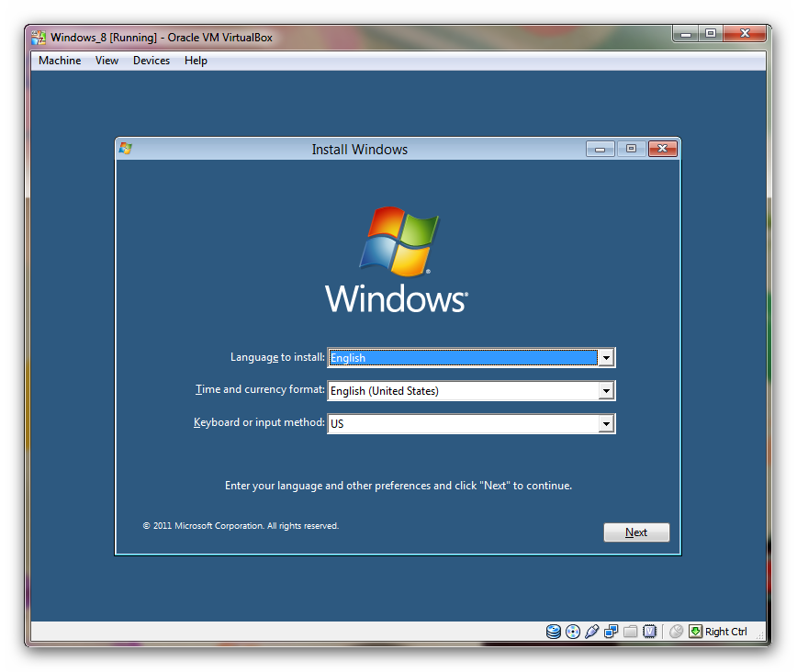Screen dimensions: 797x672
Task: Click the USB devices status icon
Action: pyautogui.click(x=592, y=632)
